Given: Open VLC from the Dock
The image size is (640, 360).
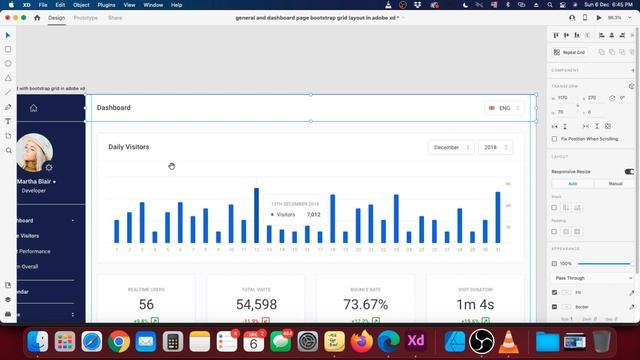Looking at the screenshot, I should 509,341.
